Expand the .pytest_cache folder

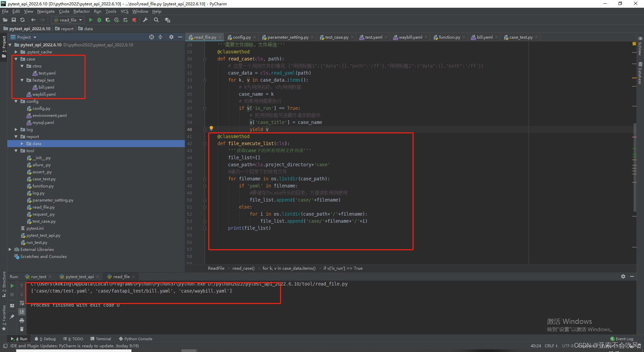[x=16, y=52]
